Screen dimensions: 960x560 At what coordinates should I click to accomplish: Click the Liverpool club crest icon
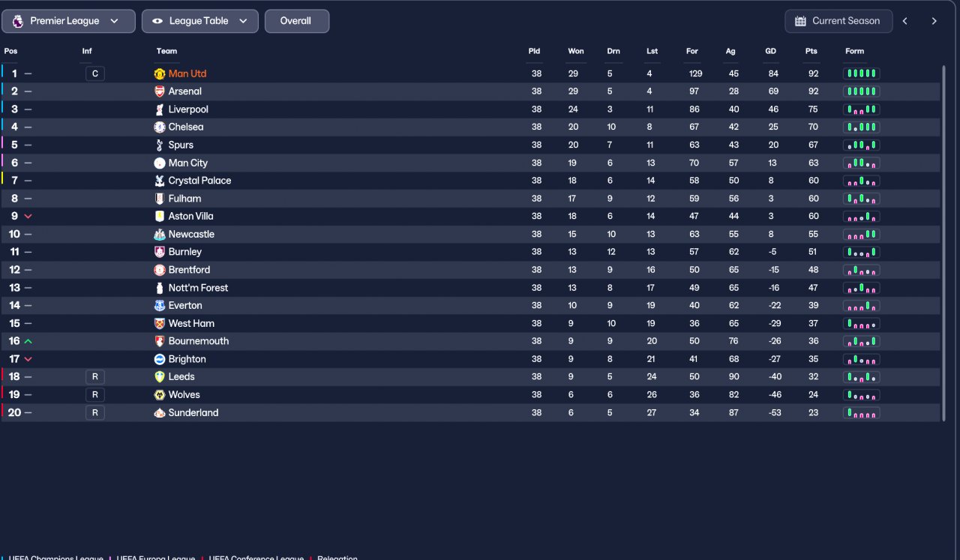point(160,109)
